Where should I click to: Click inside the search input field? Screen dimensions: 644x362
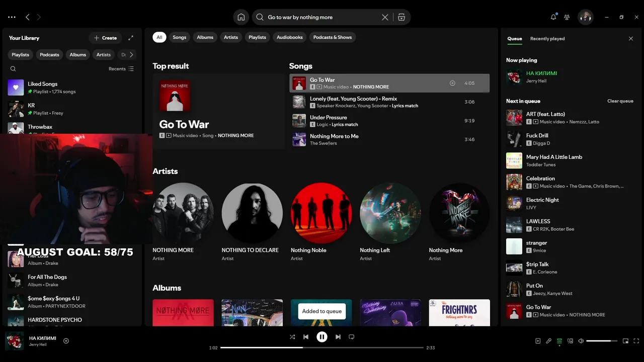322,17
